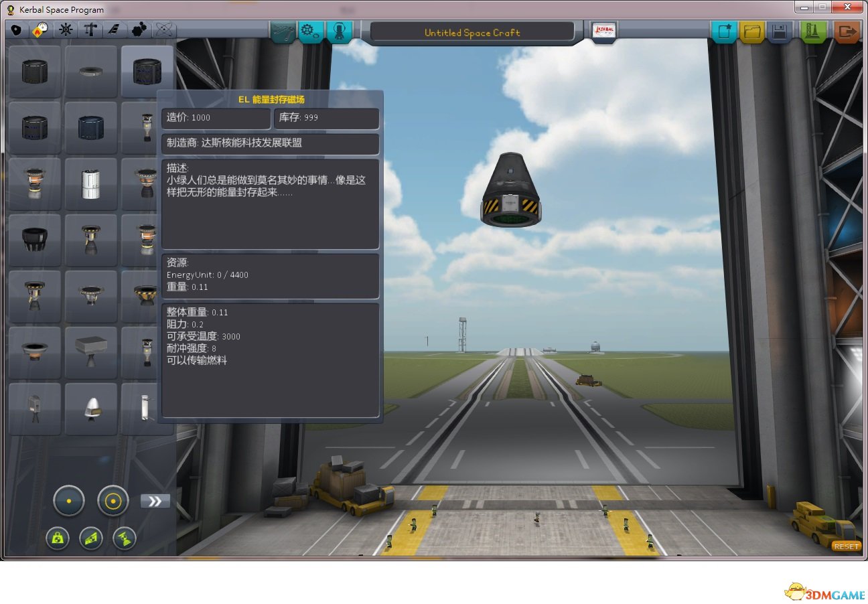Switch to the Propulsion (fuel gauge) parts tab
Image resolution: width=868 pixels, height=604 pixels.
[x=41, y=30]
